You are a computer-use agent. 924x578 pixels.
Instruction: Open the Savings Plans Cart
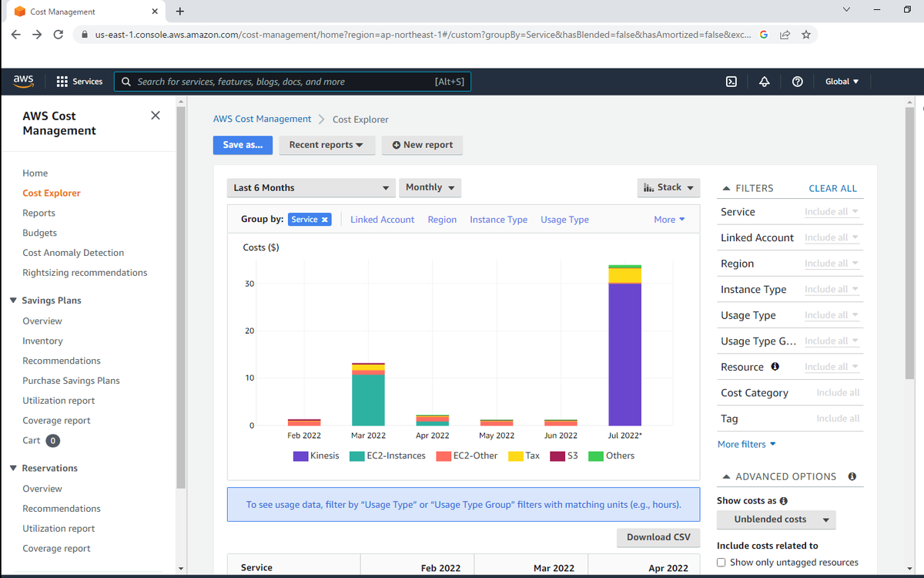coord(41,441)
